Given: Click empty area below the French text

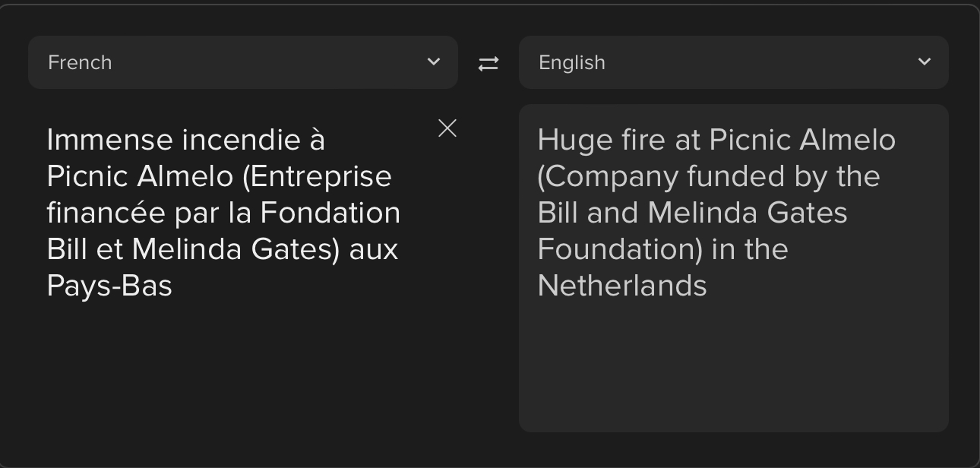Looking at the screenshot, I should point(243,372).
